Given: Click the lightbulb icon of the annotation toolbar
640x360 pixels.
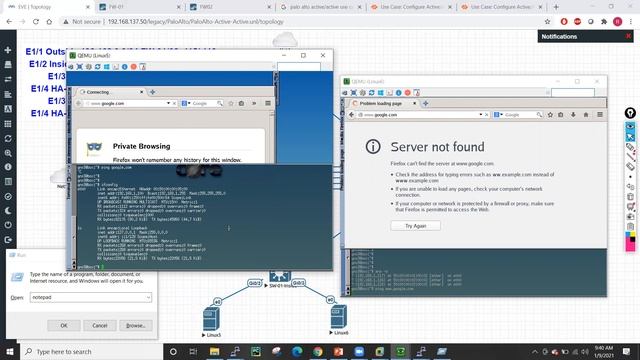Looking at the screenshot, I should tap(630, 113).
